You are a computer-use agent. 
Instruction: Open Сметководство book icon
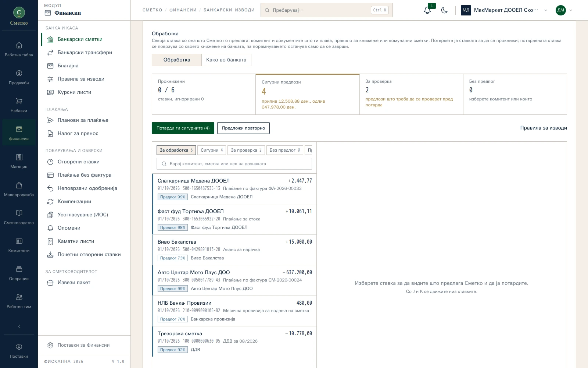coord(19,217)
